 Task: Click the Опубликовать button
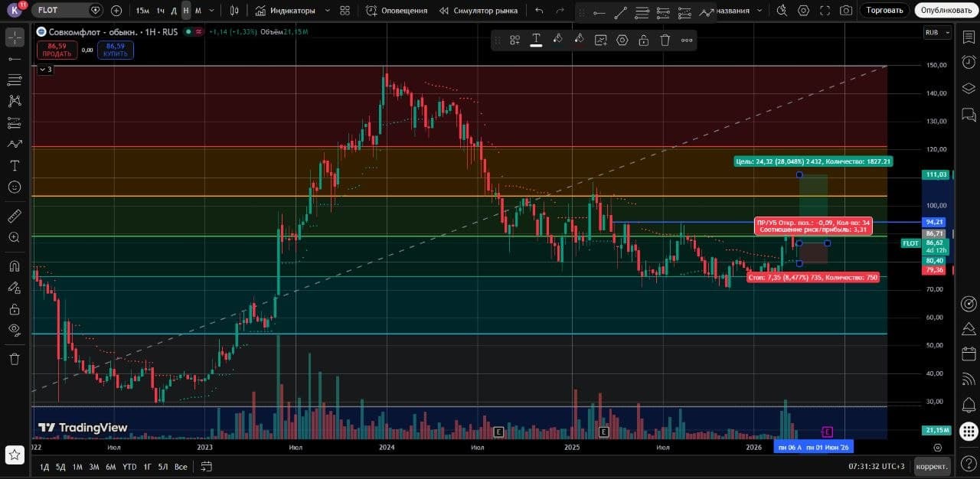tap(946, 11)
